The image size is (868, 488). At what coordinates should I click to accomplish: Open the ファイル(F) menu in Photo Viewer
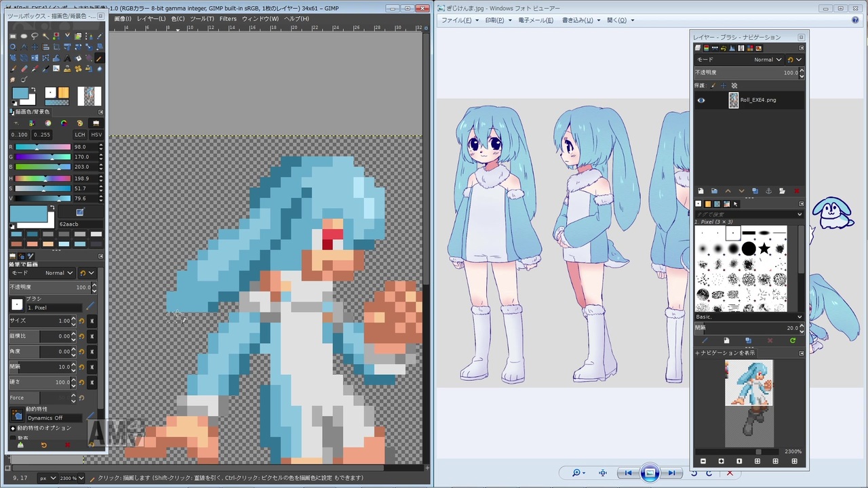456,20
